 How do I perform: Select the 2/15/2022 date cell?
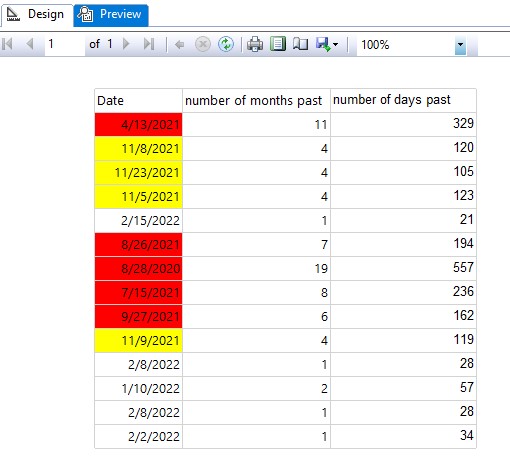pos(138,220)
